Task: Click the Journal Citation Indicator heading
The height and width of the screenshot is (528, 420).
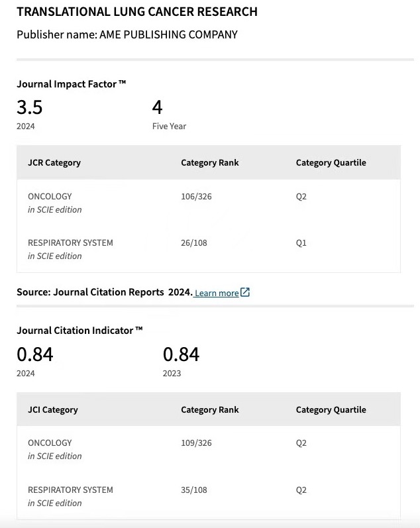Action: pyautogui.click(x=79, y=330)
